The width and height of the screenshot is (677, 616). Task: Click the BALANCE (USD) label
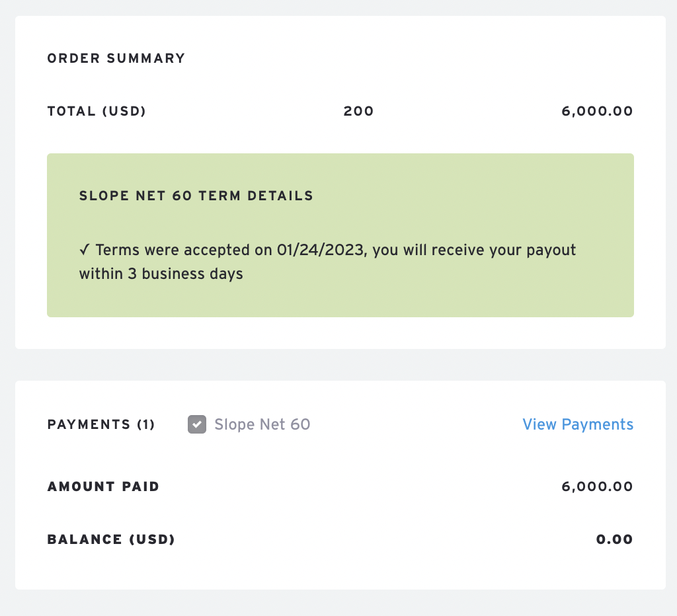pos(110,539)
